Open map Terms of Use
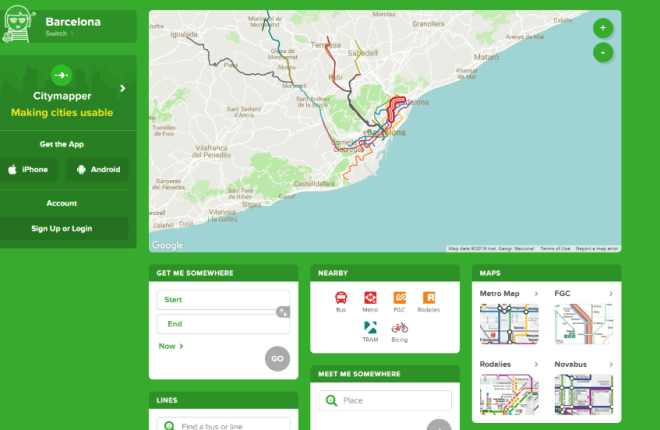 [x=555, y=249]
